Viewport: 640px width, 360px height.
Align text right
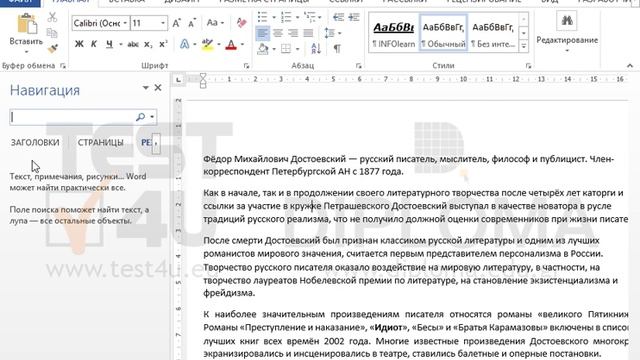(x=293, y=33)
